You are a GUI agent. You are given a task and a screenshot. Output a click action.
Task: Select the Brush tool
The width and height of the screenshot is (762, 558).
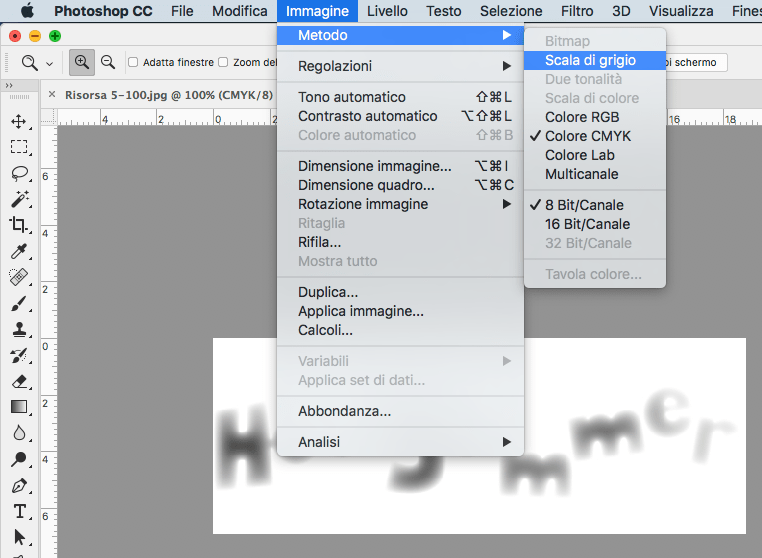[19, 304]
